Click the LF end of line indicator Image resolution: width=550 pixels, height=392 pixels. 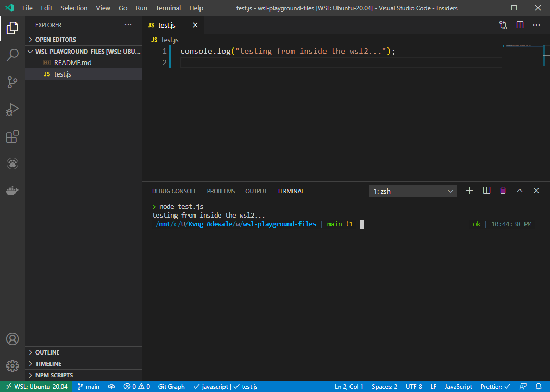(433, 386)
